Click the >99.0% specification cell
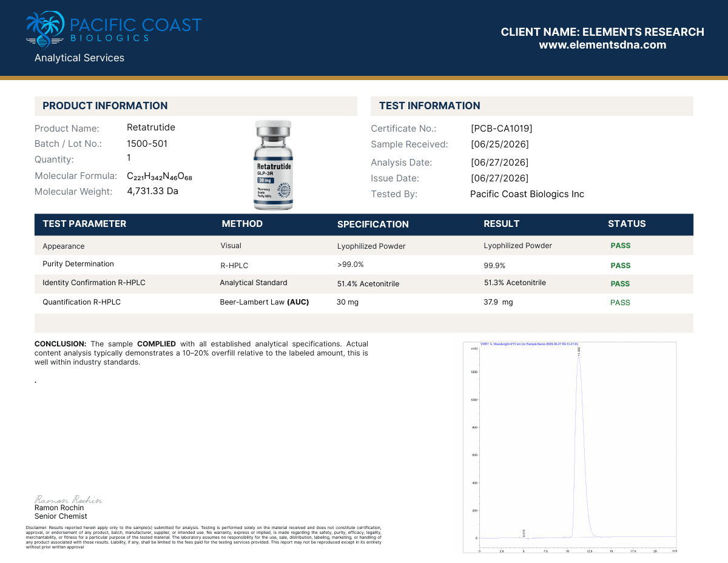 [x=351, y=265]
